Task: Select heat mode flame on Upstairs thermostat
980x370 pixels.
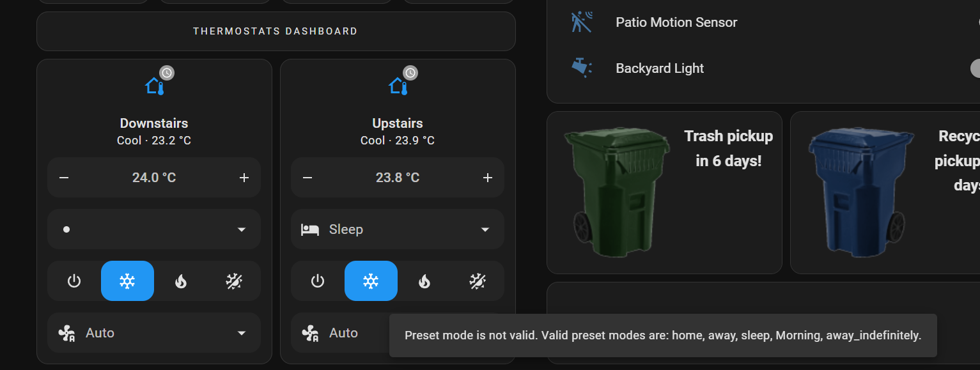Action: point(424,281)
